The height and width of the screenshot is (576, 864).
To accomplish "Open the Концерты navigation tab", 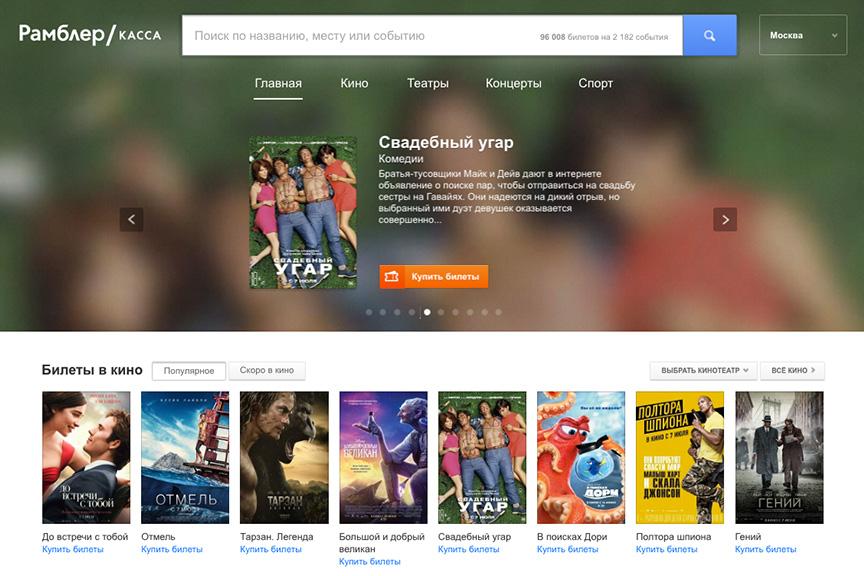I will (x=513, y=84).
